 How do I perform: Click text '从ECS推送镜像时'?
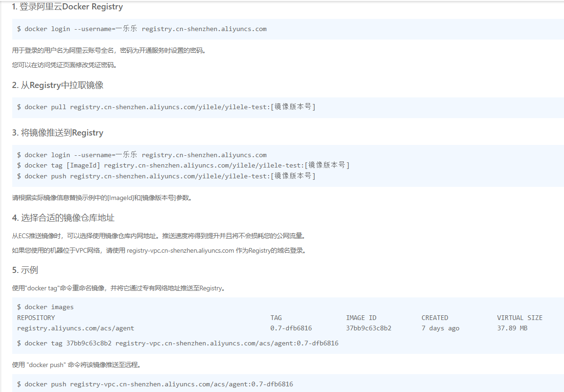tap(36, 236)
